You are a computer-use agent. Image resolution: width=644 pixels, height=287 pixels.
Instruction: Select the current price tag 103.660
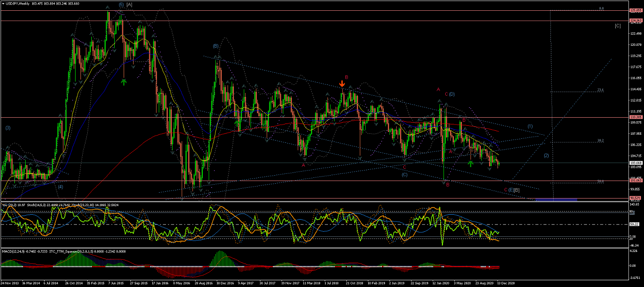635,163
